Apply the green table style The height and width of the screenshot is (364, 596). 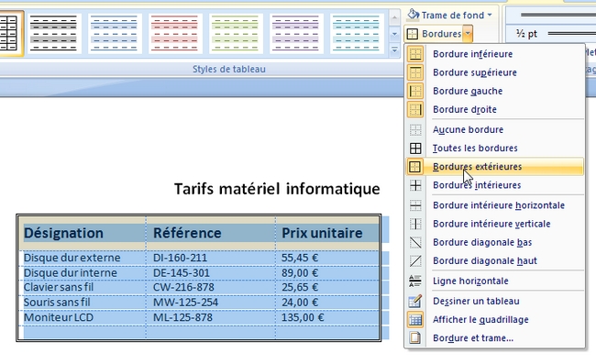(236, 33)
